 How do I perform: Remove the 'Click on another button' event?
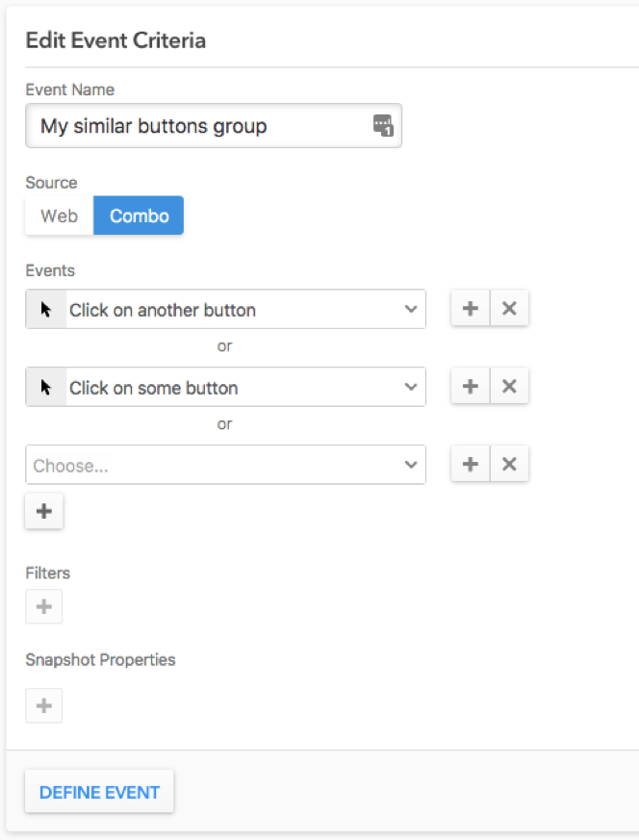pyautogui.click(x=509, y=308)
